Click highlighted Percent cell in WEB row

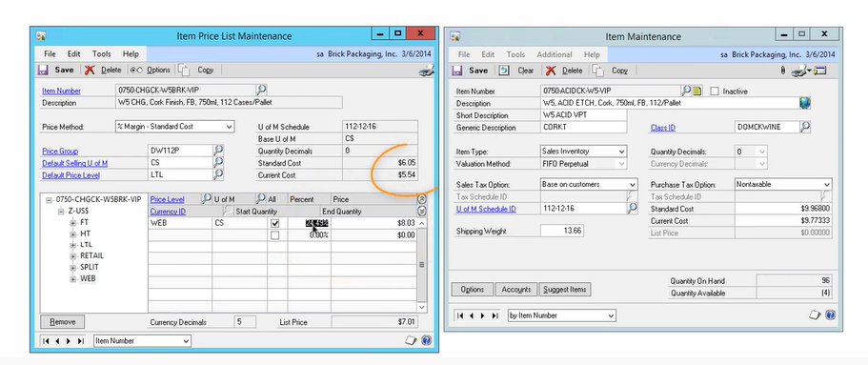click(310, 223)
